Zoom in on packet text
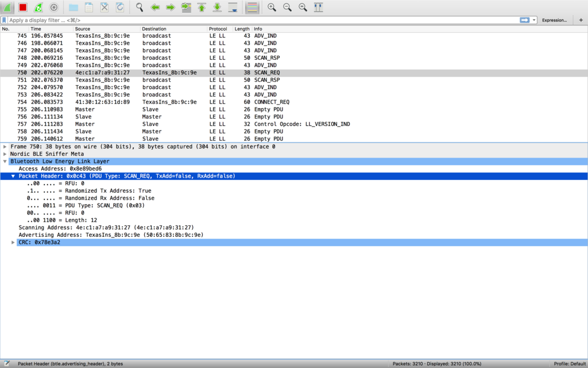 [x=272, y=7]
